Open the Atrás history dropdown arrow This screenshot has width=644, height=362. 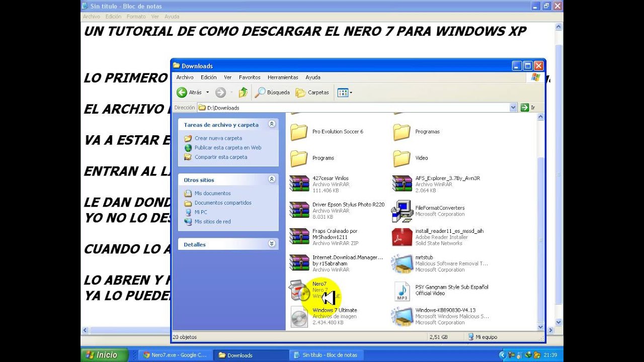click(207, 93)
